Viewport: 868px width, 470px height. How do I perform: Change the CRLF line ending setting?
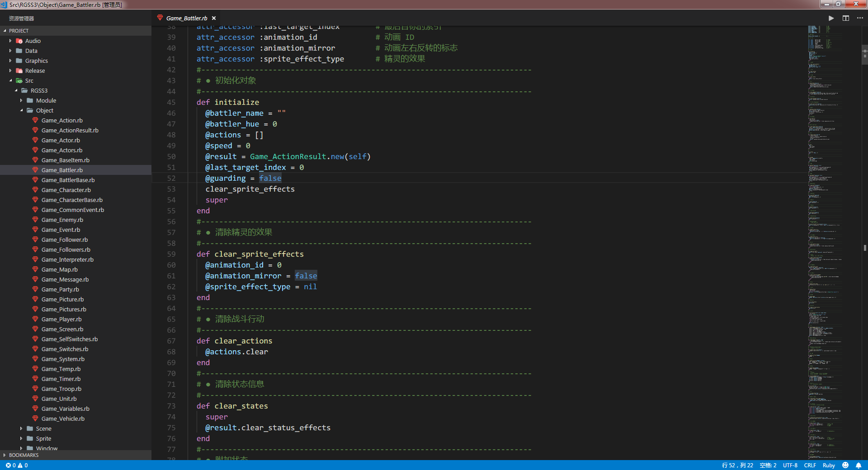(x=810, y=465)
